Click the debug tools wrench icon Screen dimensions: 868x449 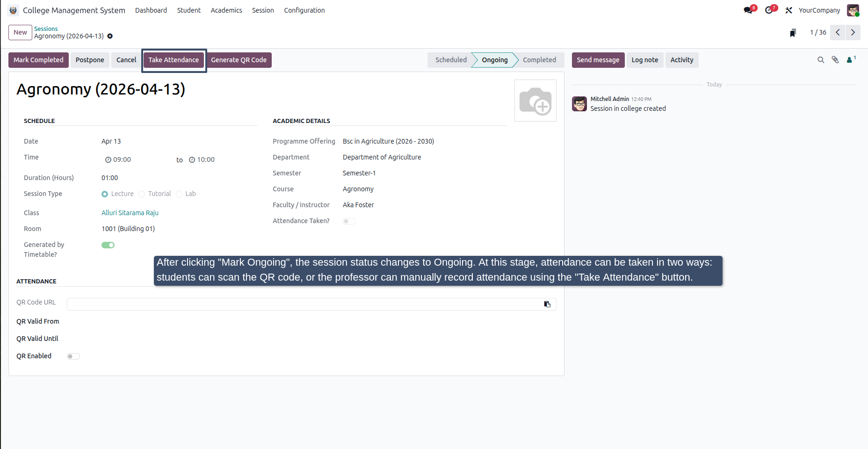coord(788,10)
